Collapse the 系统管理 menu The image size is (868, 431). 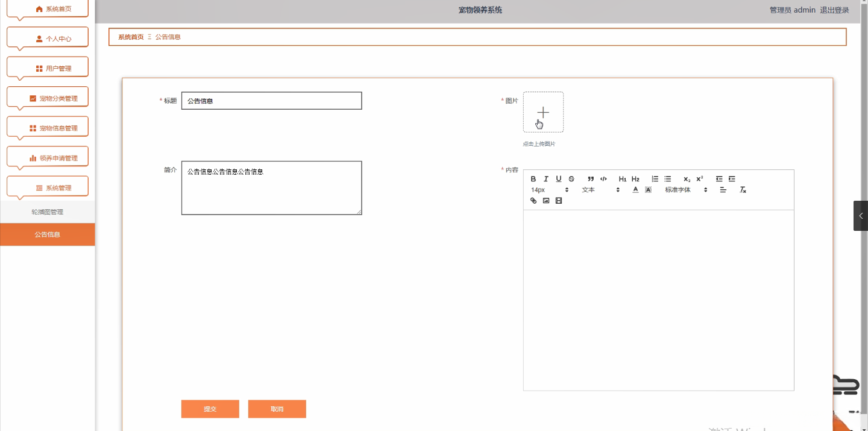coord(48,187)
